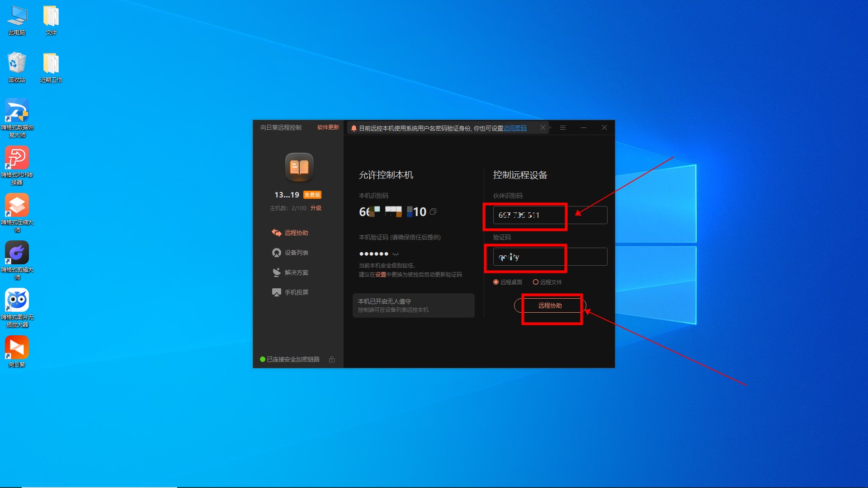Click 软件更新 in title bar
The height and width of the screenshot is (488, 868).
(x=328, y=127)
